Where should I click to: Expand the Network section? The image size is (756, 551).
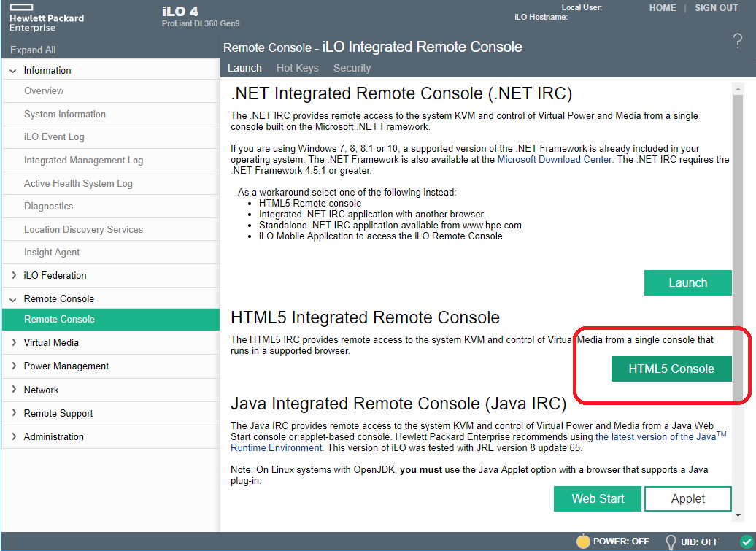point(13,390)
